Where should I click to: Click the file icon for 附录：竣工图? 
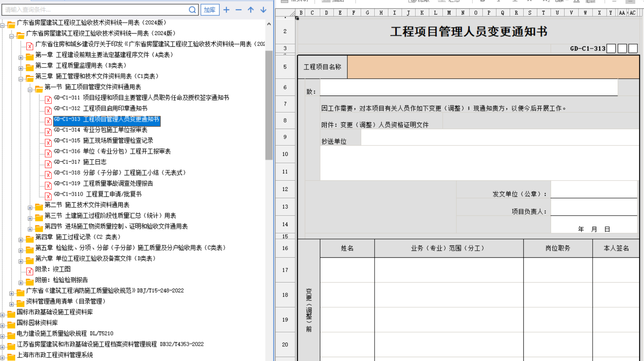coord(30,271)
